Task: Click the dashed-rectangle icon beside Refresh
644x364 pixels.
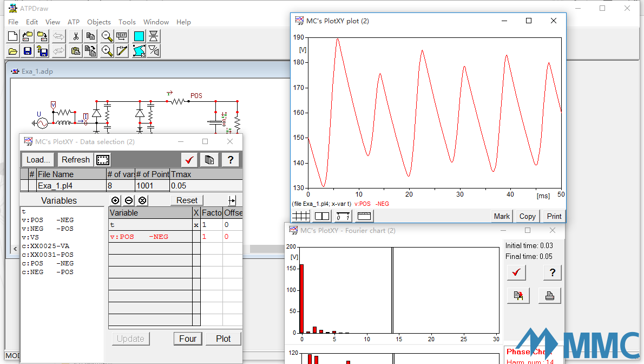Action: (103, 160)
